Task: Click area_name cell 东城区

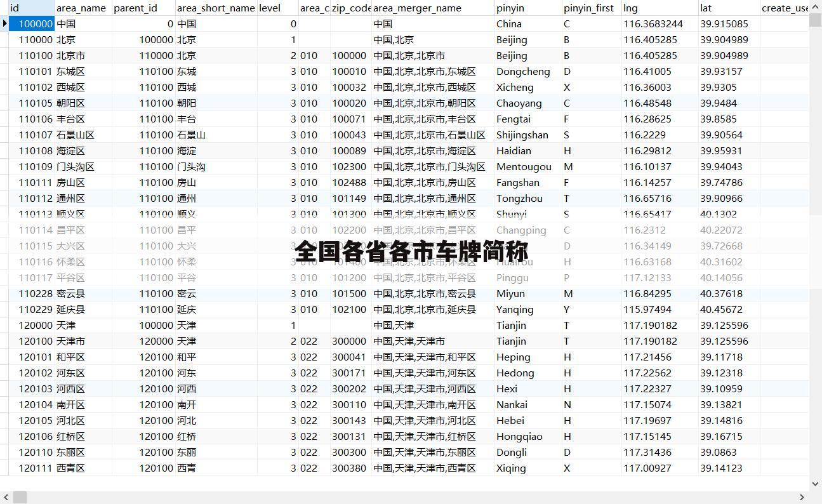Action: [x=83, y=71]
